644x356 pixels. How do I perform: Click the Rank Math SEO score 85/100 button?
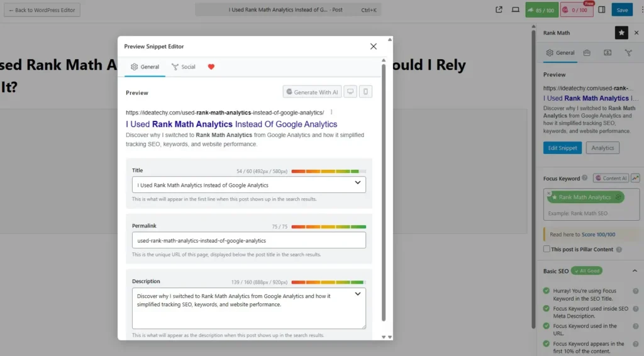coord(541,10)
